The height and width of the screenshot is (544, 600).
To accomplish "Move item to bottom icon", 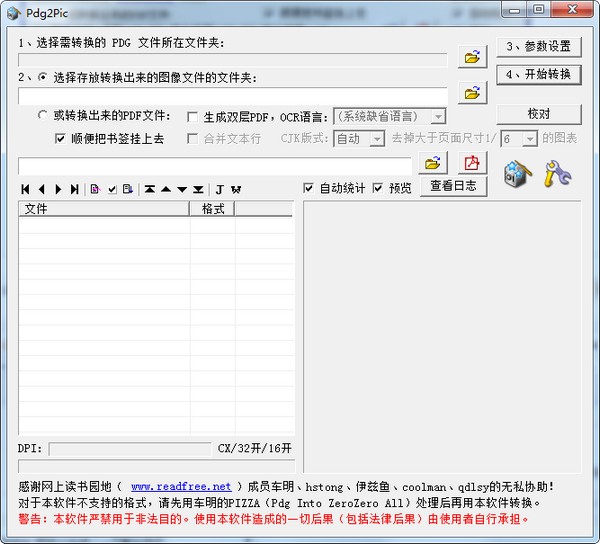I will (x=198, y=189).
